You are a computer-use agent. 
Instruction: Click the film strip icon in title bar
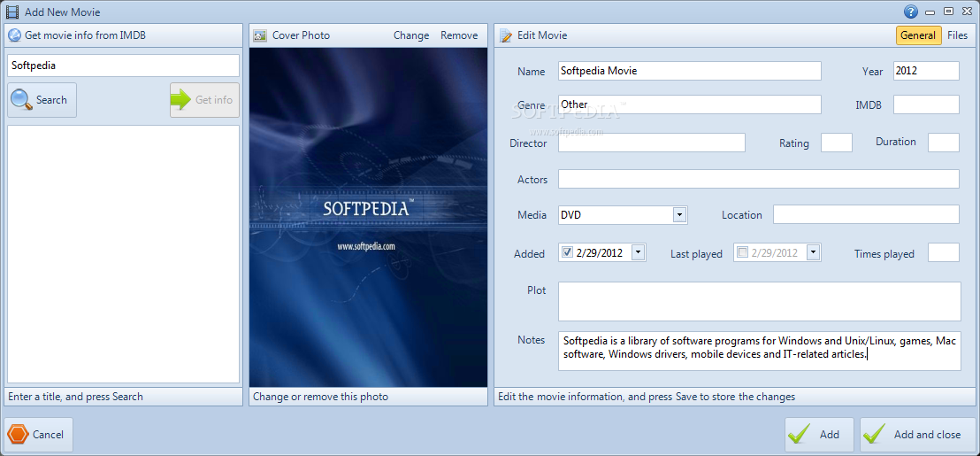point(12,12)
